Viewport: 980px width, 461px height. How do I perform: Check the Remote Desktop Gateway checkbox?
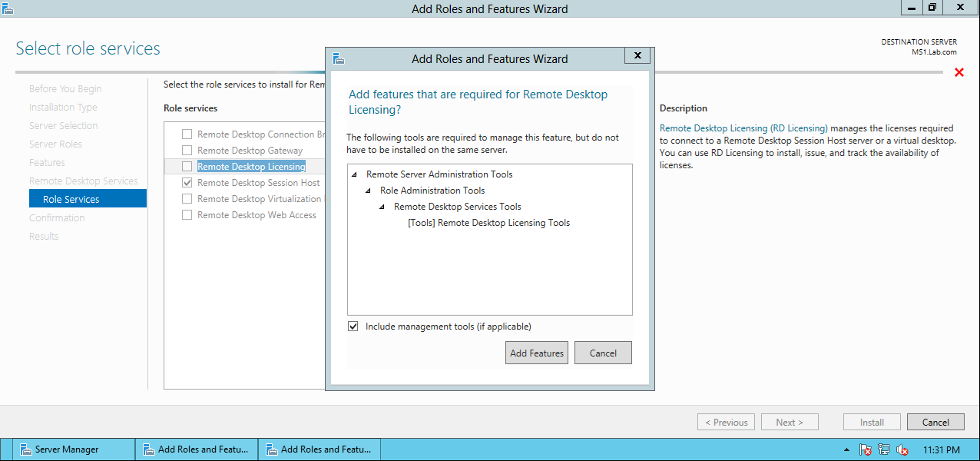[x=187, y=151]
